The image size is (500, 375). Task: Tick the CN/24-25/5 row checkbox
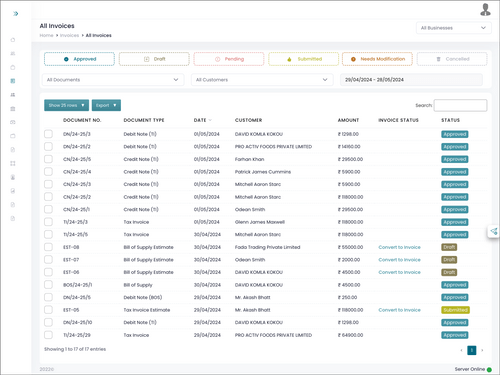[x=48, y=159]
